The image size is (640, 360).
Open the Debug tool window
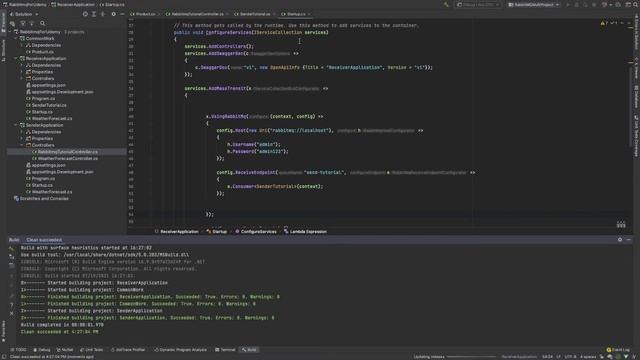42,350
